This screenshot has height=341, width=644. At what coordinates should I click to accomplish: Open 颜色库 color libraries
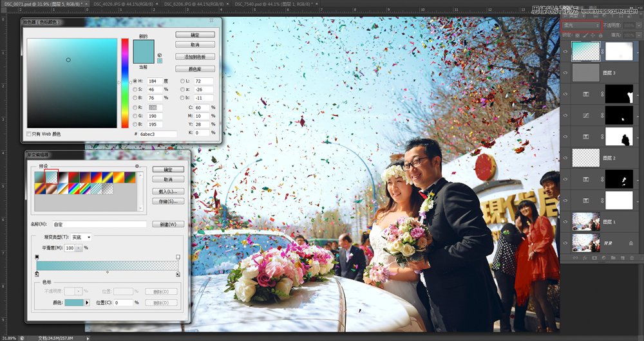(x=195, y=69)
